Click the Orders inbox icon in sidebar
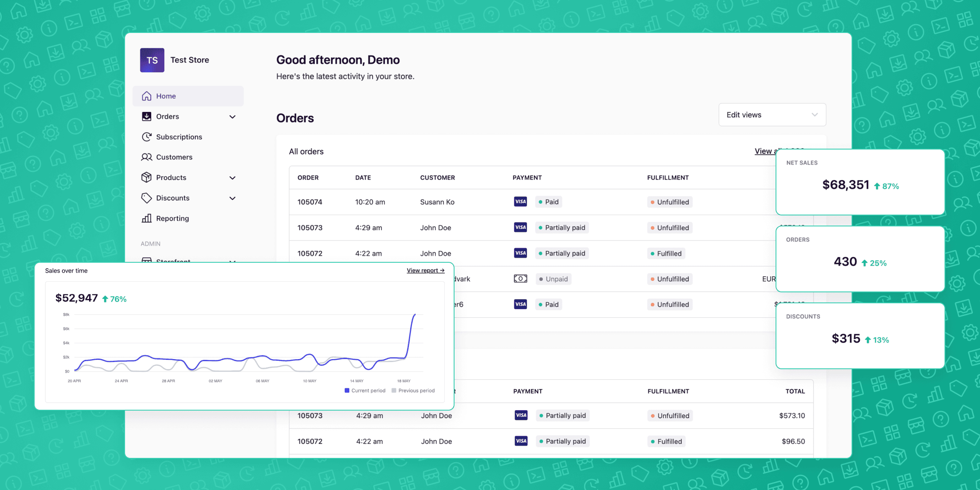This screenshot has height=490, width=980. [x=147, y=117]
